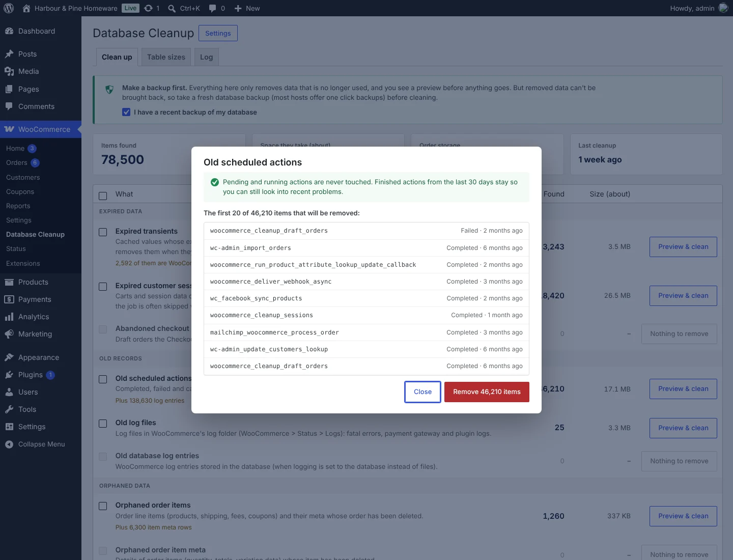Screen dimensions: 733x560
Task: Click the Comments icon in sidebar
Action: tap(9, 106)
